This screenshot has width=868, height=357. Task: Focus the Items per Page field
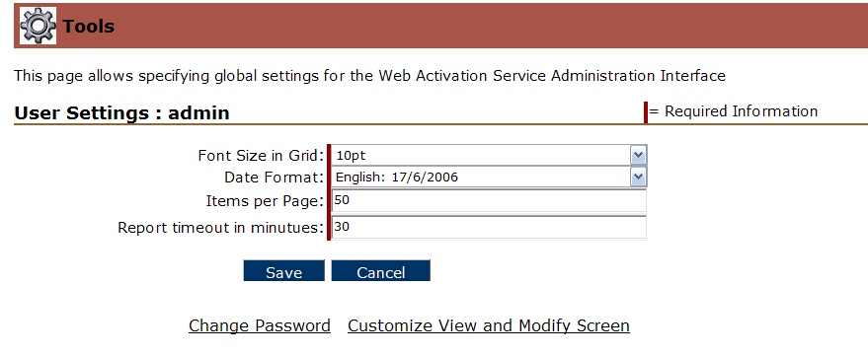click(489, 200)
